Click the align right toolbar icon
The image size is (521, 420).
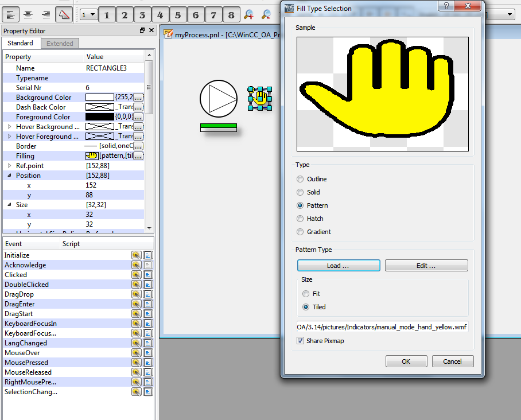coord(46,14)
